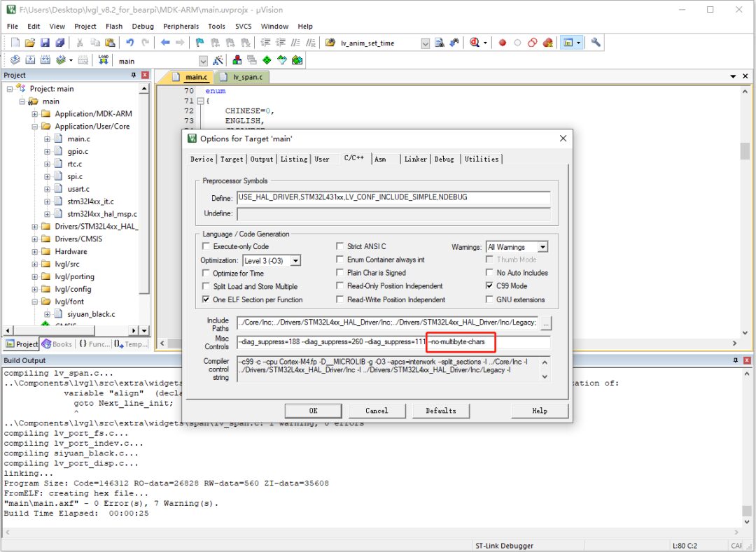Uncheck One ELF Section per Function
Viewport: 756px width, 552px height.
pos(206,299)
